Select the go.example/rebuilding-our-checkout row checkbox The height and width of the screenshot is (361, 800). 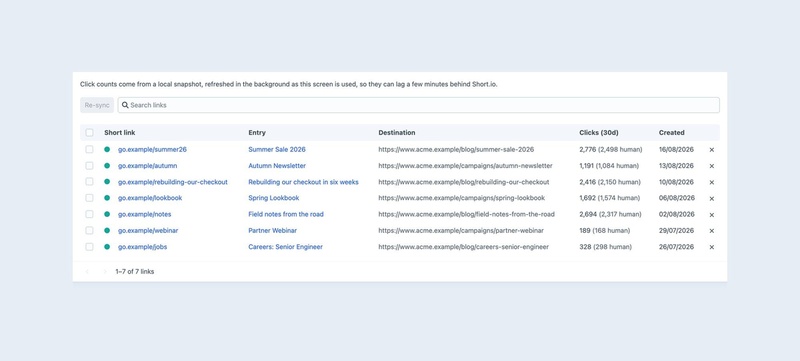[89, 182]
